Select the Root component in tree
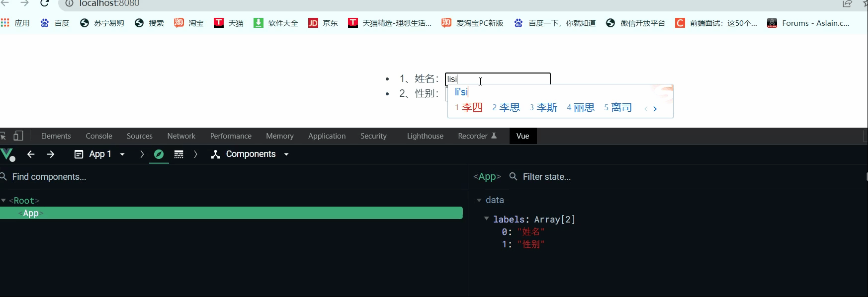Screen dimensions: 868x297 coord(24,201)
